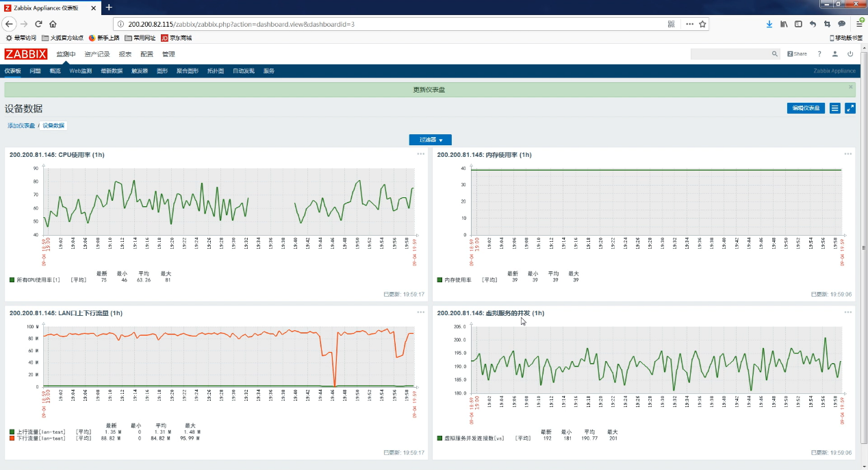Image resolution: width=868 pixels, height=470 pixels.
Task: Click the sign out power icon
Action: click(850, 53)
